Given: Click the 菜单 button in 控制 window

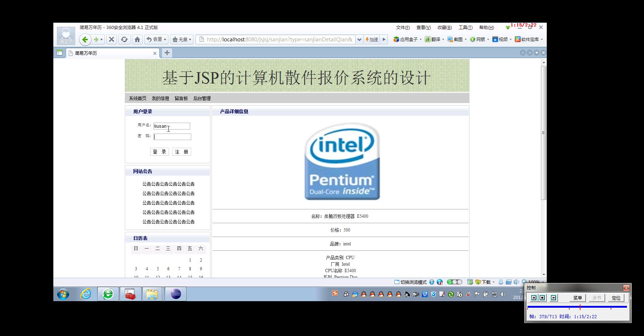Looking at the screenshot, I should (x=578, y=298).
